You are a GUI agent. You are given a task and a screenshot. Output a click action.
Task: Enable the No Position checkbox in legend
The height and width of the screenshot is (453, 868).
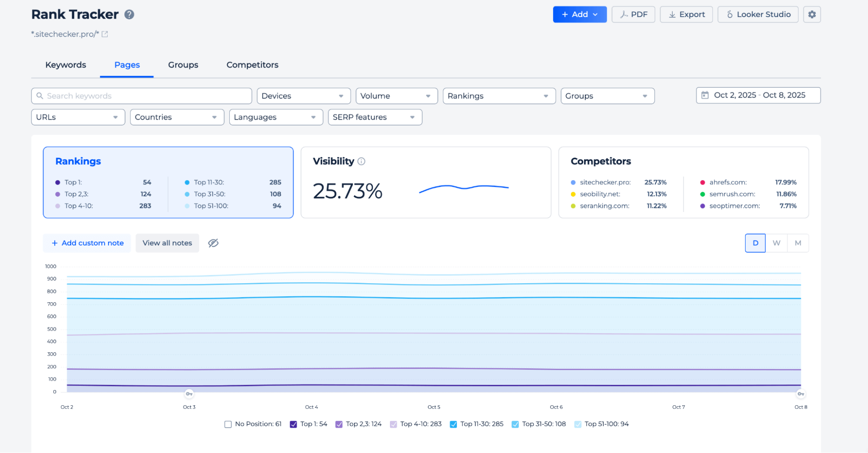228,424
